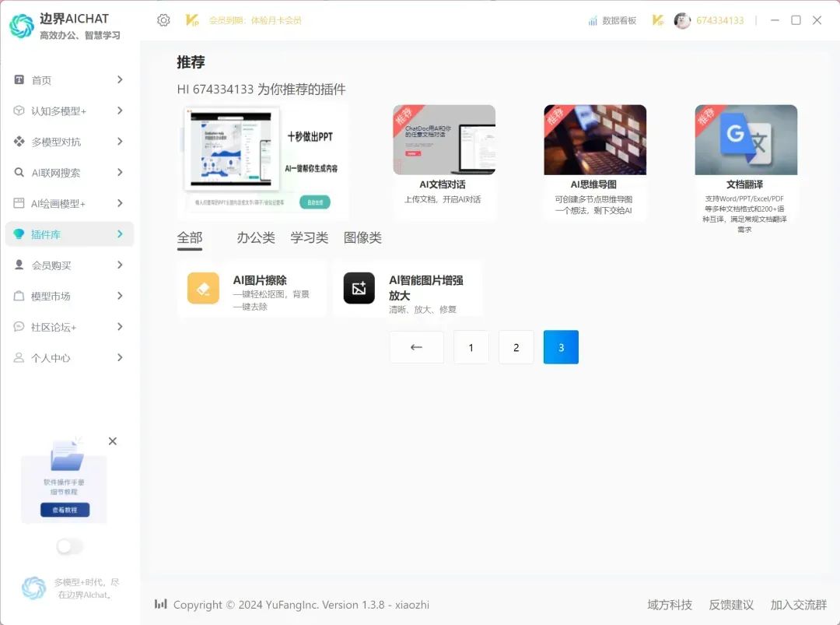Switch to the 图像类 tab

pos(362,238)
